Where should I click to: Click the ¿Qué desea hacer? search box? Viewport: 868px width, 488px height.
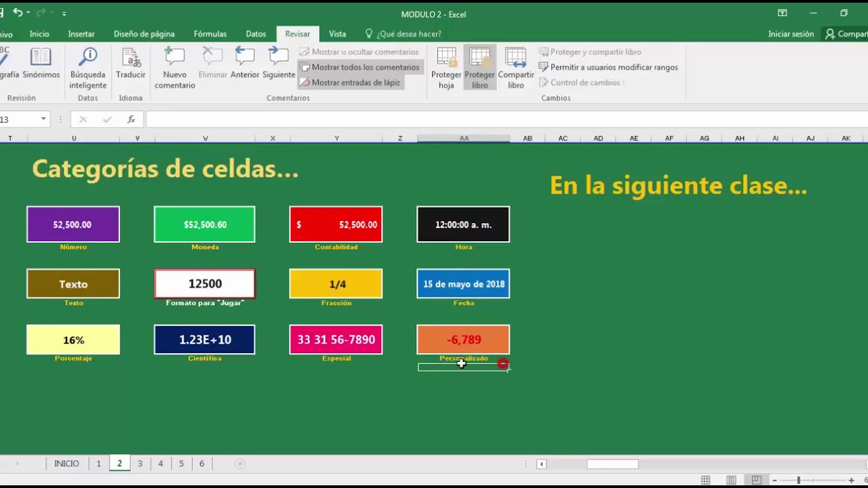coord(403,34)
